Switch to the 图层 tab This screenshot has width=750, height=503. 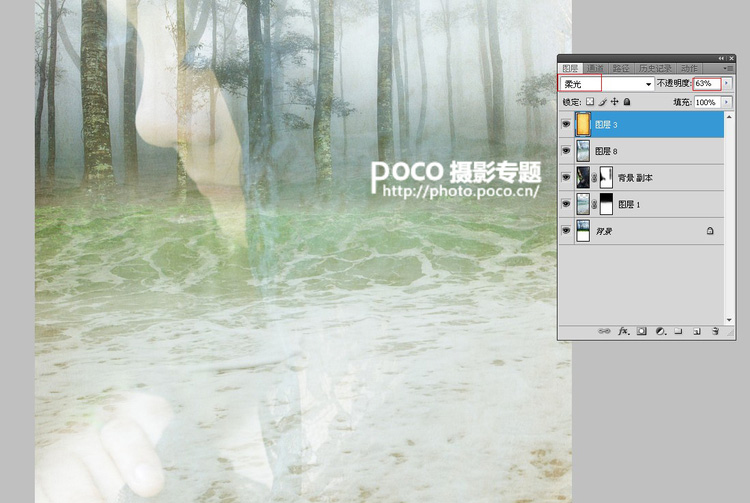click(x=570, y=68)
